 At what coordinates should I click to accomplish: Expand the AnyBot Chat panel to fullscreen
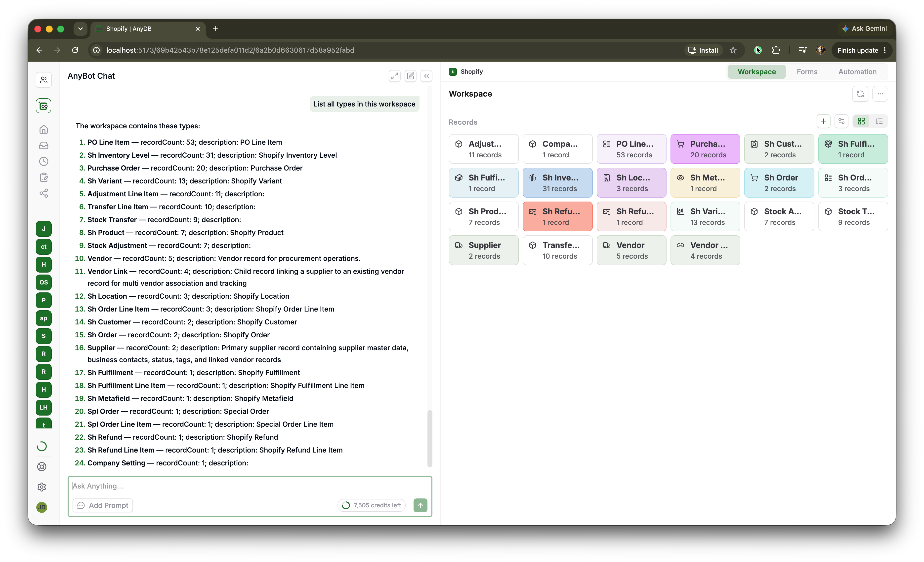[394, 76]
